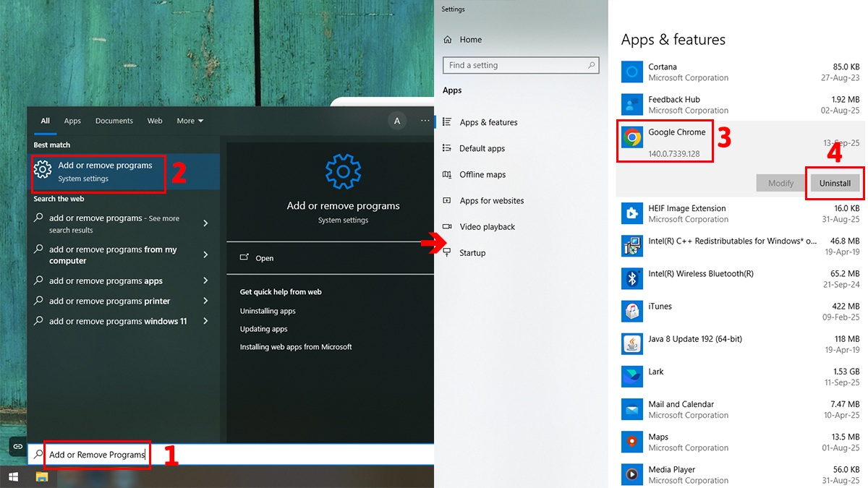Click the Windows Start button
Screen dimensions: 868x488
[13, 477]
